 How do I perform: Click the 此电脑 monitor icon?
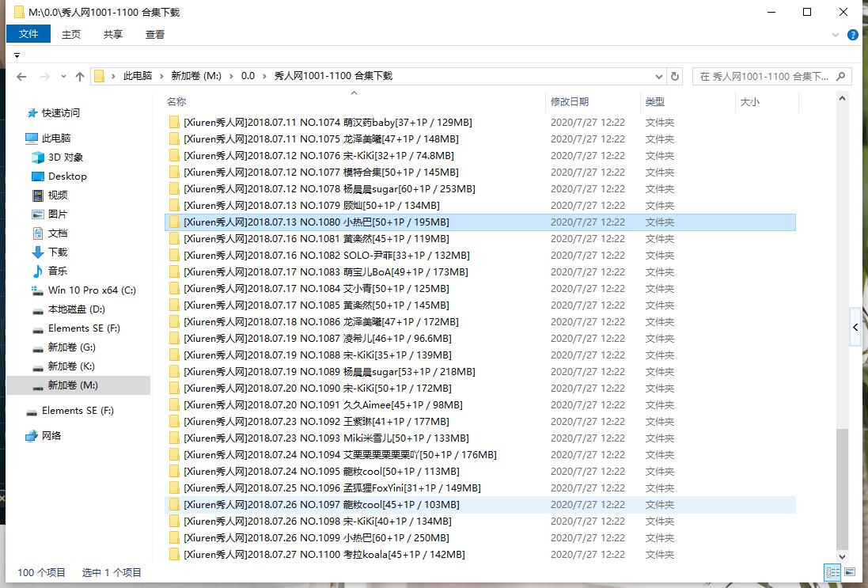[x=32, y=138]
